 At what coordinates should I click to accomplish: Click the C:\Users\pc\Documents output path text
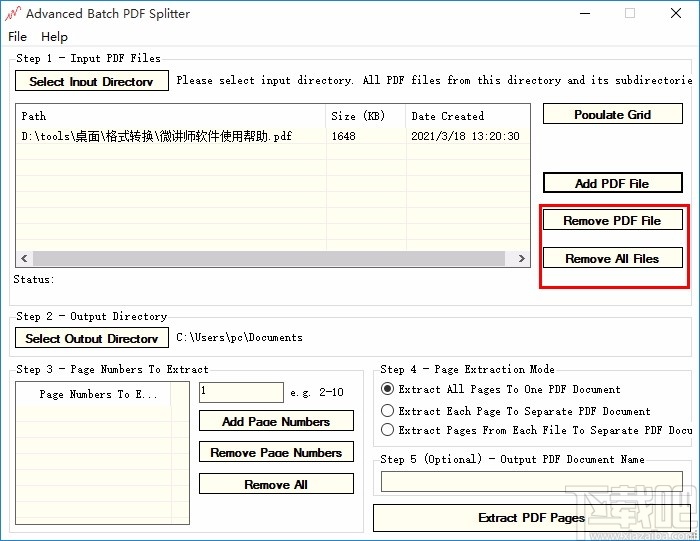[x=239, y=337]
